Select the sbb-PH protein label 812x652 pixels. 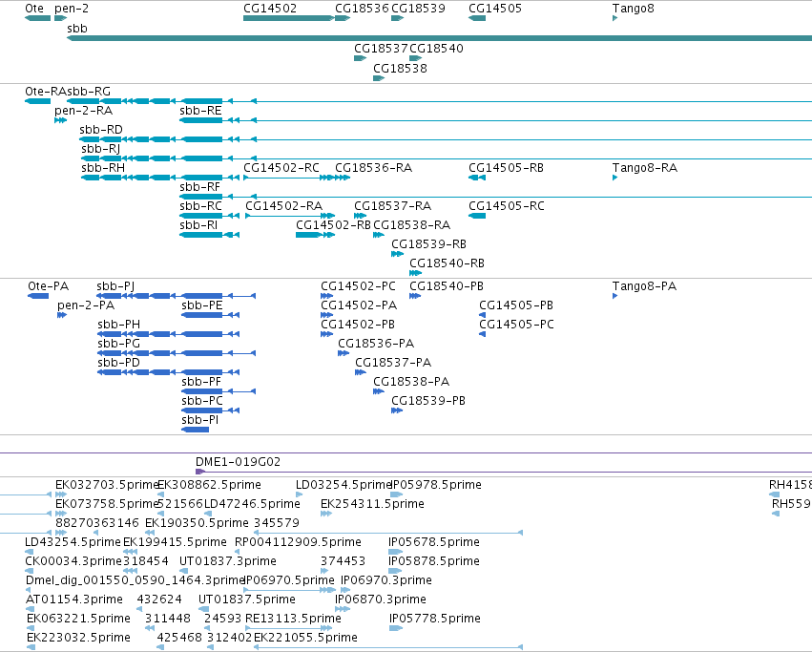pos(118,325)
